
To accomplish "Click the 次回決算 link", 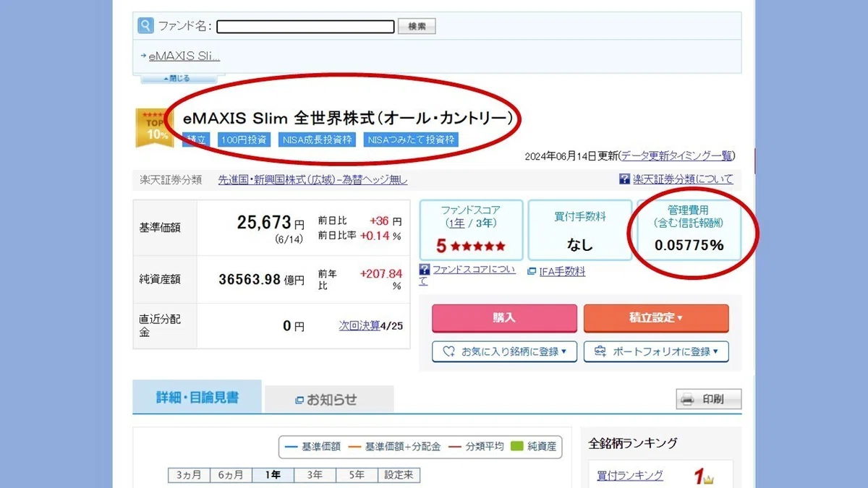I will click(359, 326).
